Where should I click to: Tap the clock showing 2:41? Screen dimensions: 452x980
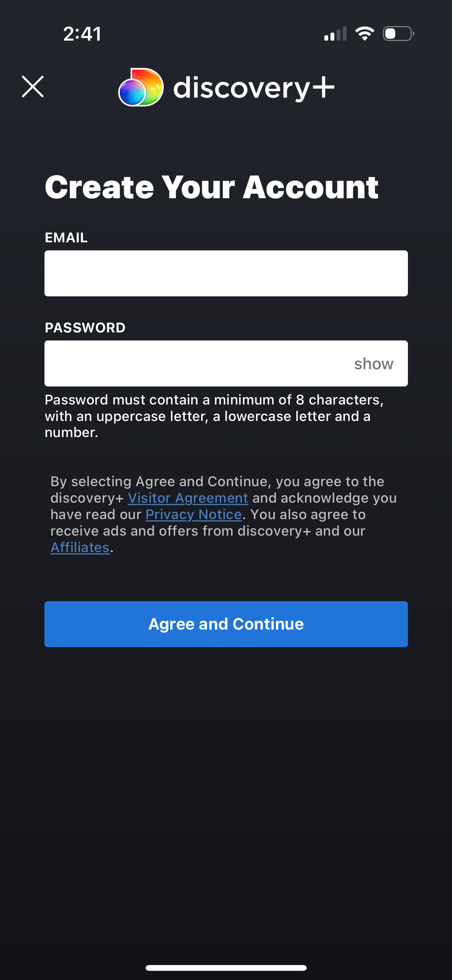81,34
